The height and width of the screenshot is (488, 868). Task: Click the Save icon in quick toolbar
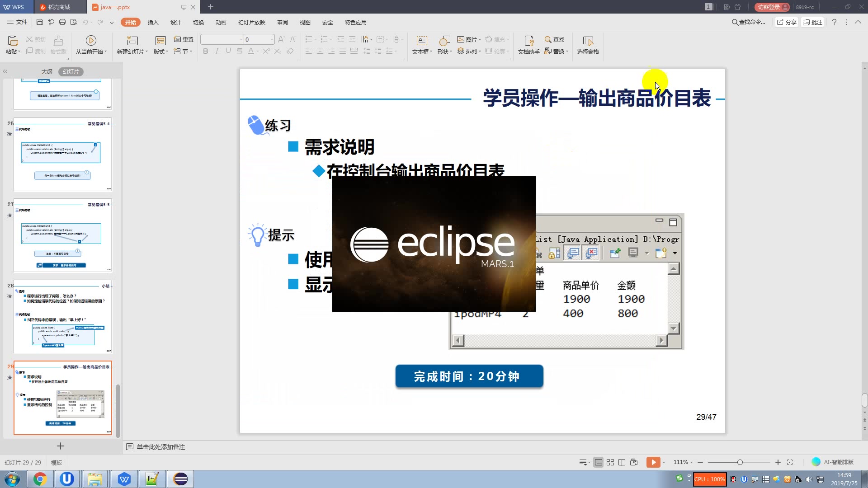pyautogui.click(x=40, y=22)
